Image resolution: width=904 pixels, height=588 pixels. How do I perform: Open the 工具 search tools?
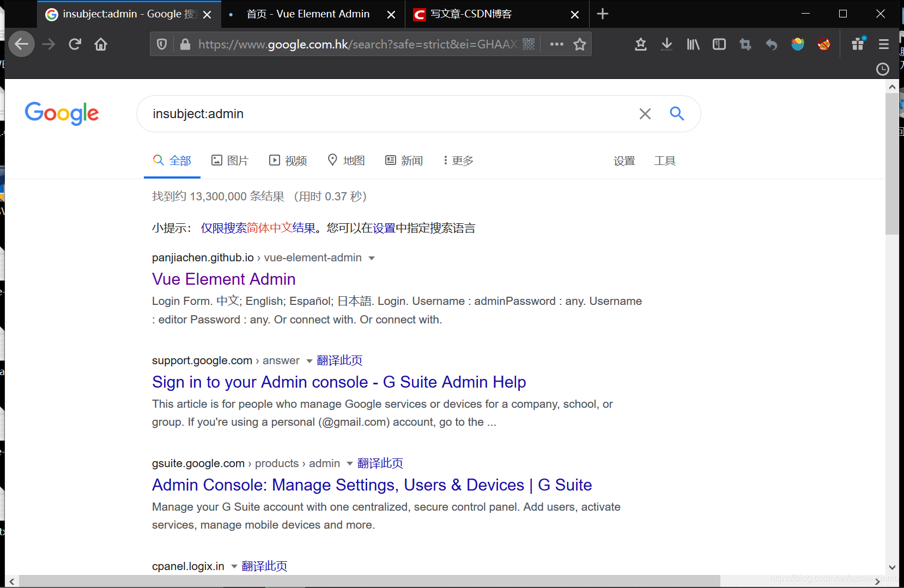click(x=665, y=161)
